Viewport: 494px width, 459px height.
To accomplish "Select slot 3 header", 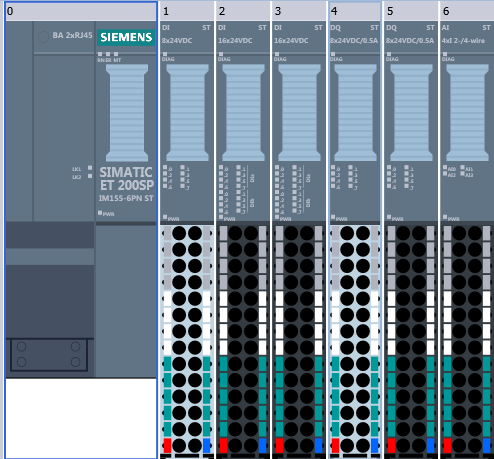I will (x=299, y=11).
